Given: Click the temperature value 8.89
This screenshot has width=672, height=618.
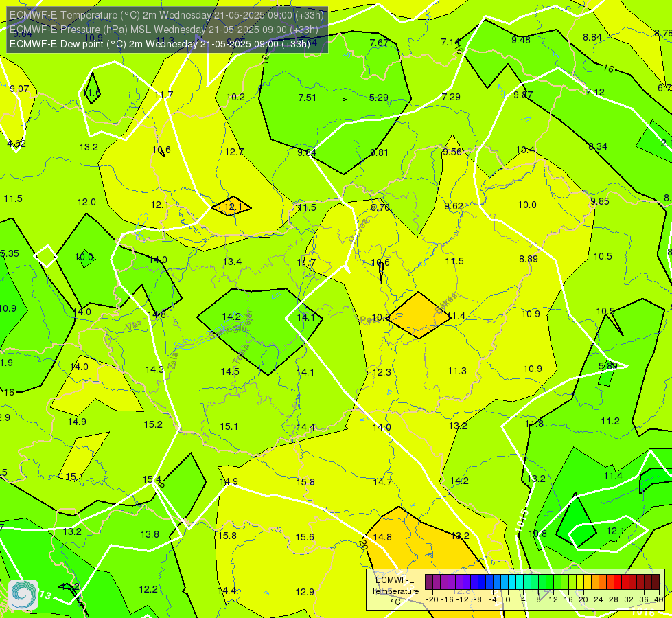Looking at the screenshot, I should tap(529, 259).
